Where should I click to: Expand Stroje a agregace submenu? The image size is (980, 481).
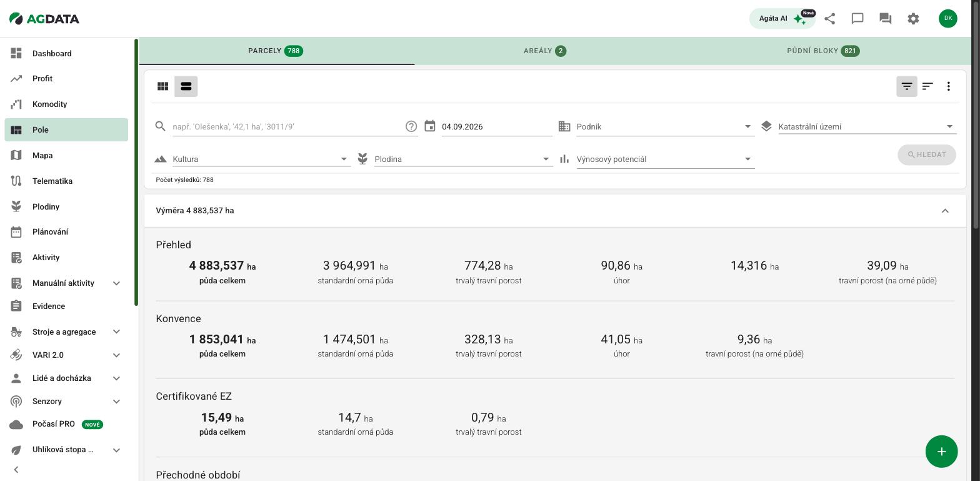[116, 332]
